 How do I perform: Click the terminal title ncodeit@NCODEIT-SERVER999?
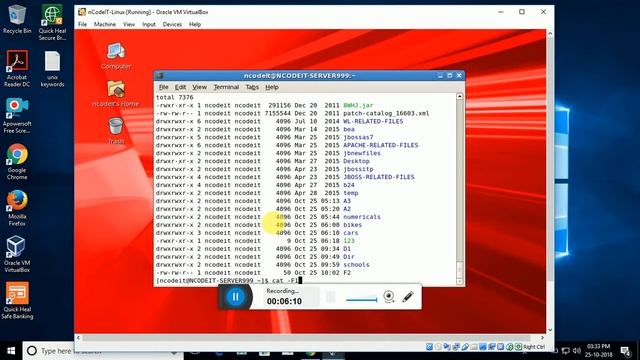click(x=300, y=76)
